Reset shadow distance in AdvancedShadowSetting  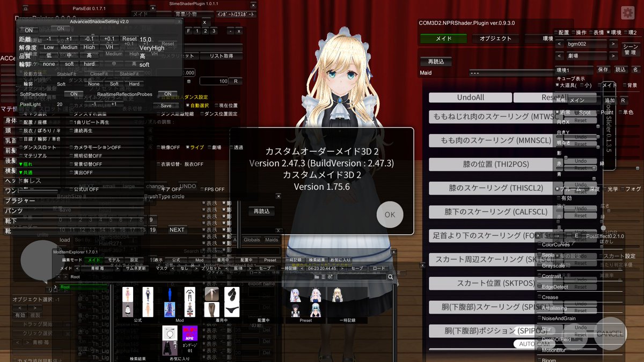click(x=129, y=39)
